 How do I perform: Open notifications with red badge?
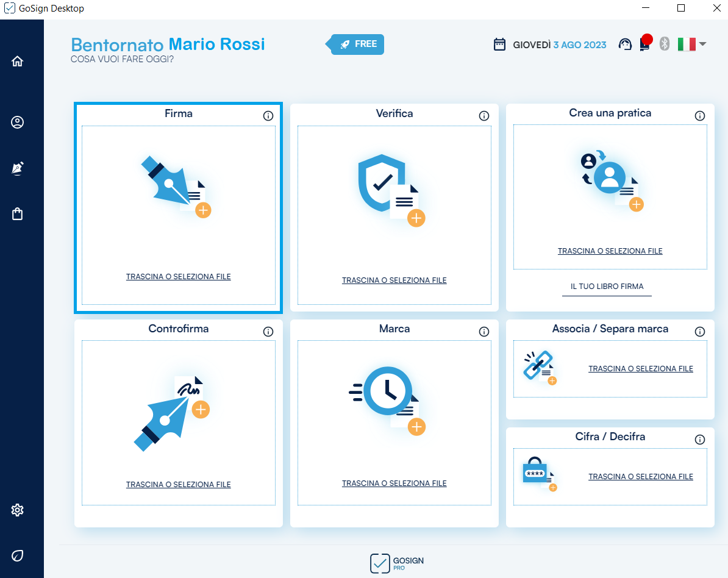(x=644, y=44)
